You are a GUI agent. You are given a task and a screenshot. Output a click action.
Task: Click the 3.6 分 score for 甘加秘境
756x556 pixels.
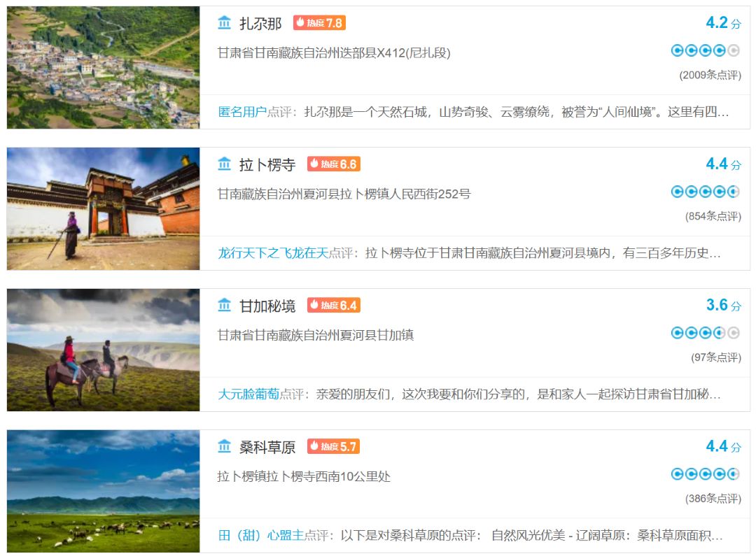point(723,305)
